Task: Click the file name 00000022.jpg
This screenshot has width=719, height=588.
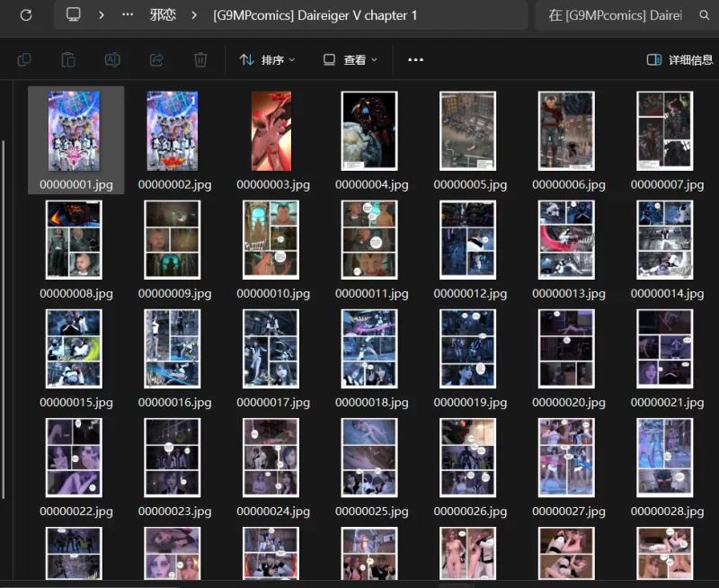Action: [x=76, y=511]
